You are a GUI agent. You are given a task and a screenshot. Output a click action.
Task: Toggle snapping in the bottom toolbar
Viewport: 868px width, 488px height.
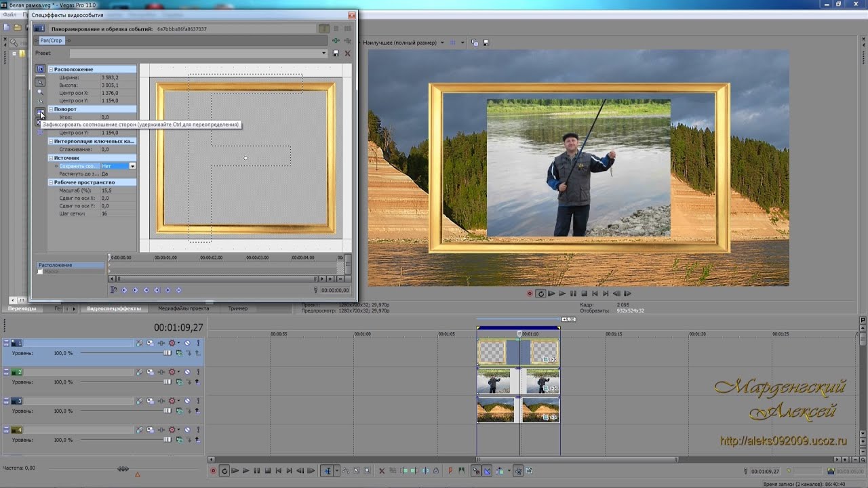[x=476, y=471]
